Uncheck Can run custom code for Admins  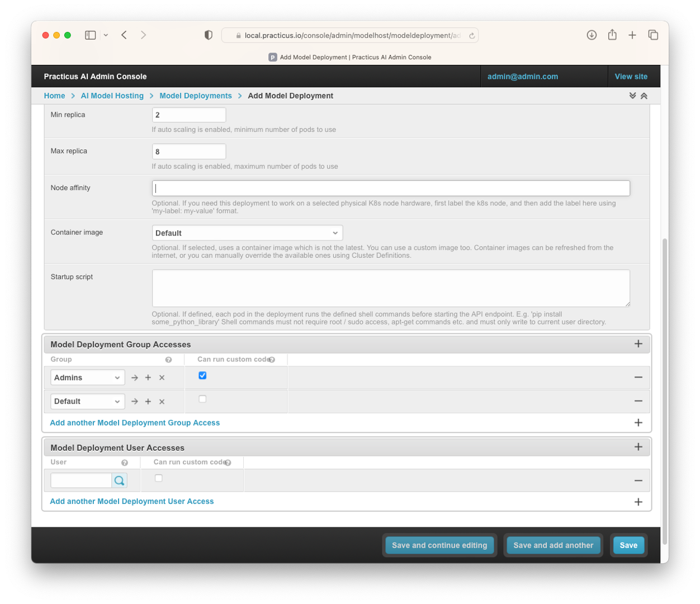(202, 375)
